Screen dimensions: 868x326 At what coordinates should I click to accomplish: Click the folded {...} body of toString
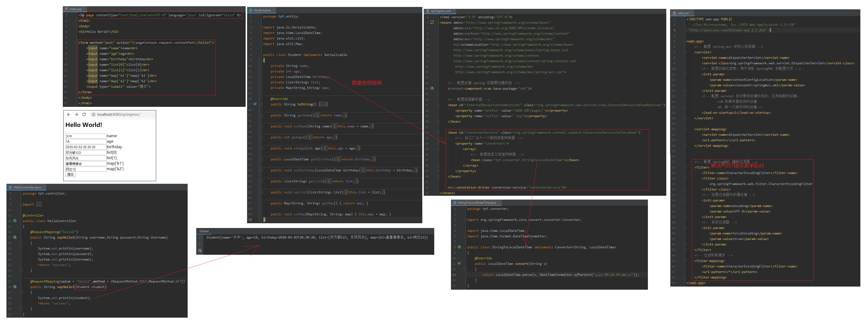(x=323, y=104)
